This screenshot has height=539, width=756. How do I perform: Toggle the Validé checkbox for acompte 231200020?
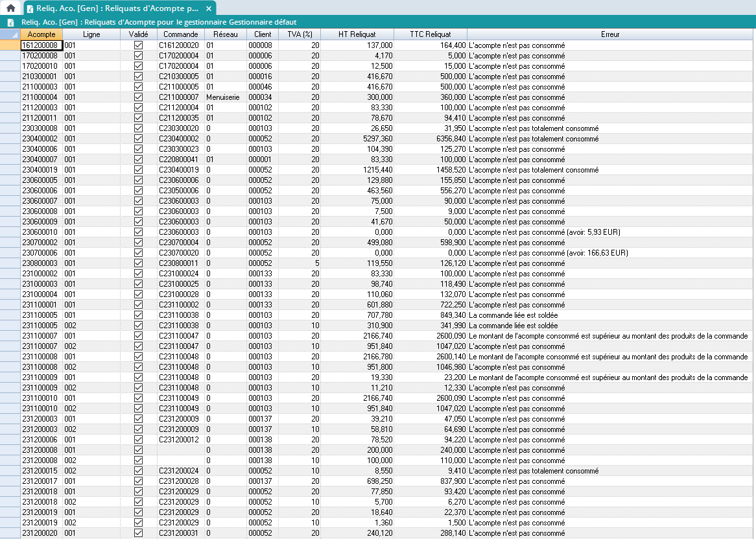pyautogui.click(x=138, y=533)
